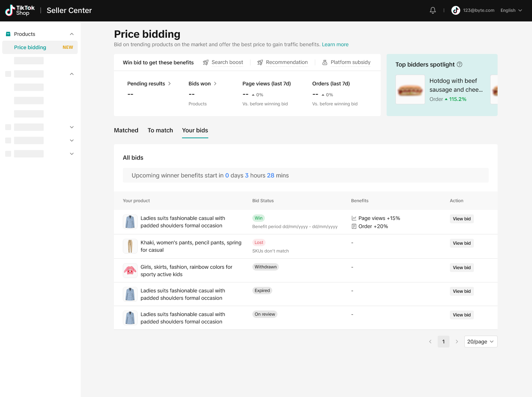Image resolution: width=532 pixels, height=397 pixels.
Task: Click the notification bell icon
Action: coord(432,10)
